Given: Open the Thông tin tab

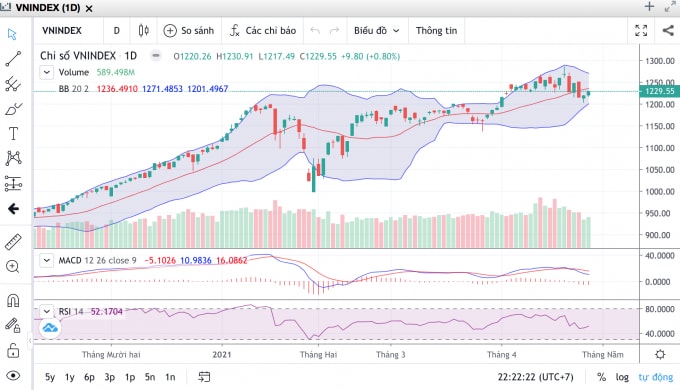Looking at the screenshot, I should (x=436, y=30).
